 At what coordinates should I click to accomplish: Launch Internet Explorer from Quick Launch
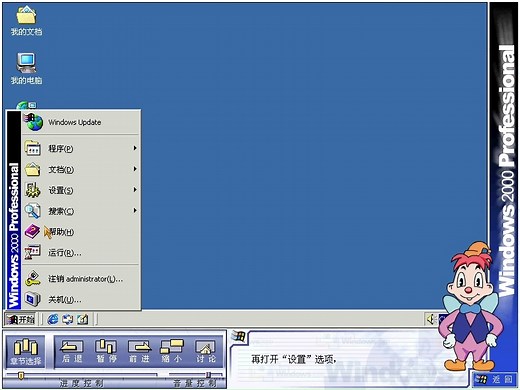point(53,319)
